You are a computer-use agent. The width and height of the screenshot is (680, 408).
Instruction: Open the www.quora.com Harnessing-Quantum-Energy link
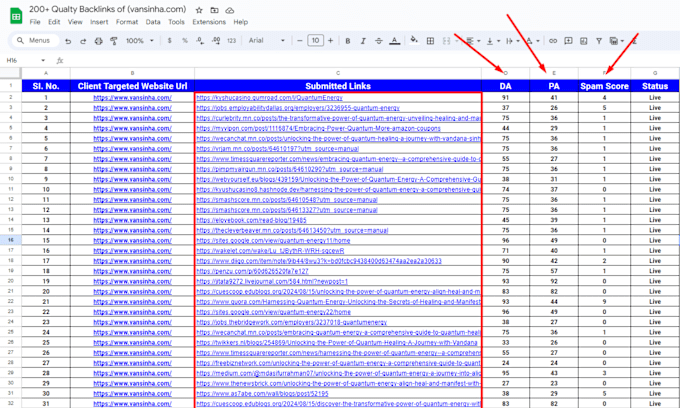click(x=338, y=302)
